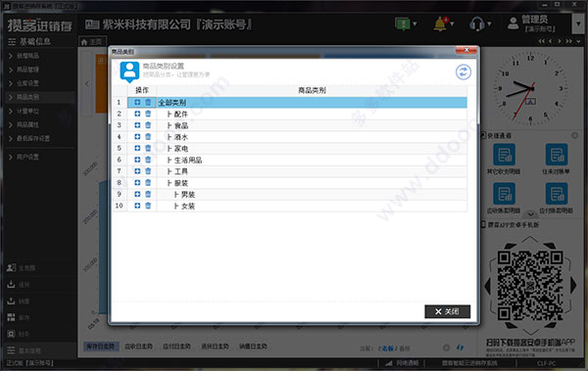This screenshot has height=371, width=588.
Task: Open 最低库存设置 sidebar item
Action: click(x=33, y=138)
